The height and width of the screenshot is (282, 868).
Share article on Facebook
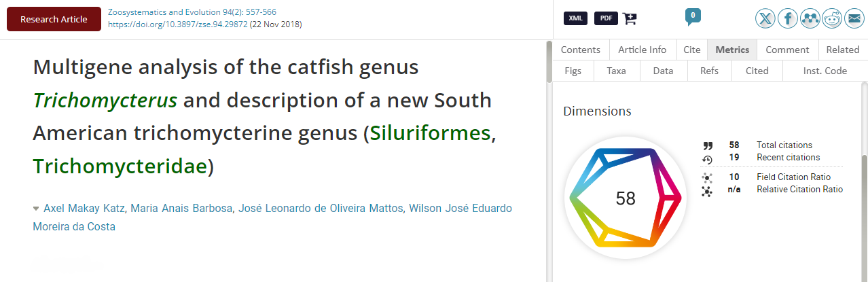788,19
